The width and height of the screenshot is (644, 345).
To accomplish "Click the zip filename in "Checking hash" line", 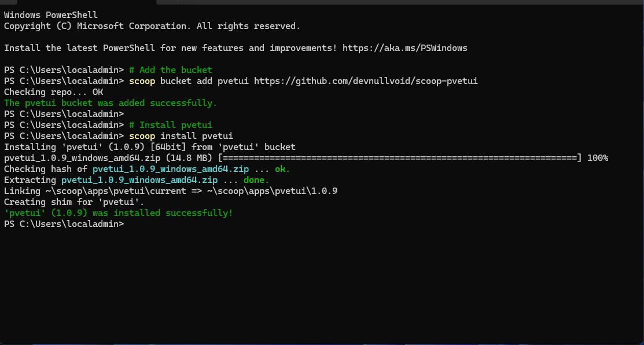I will pos(171,169).
